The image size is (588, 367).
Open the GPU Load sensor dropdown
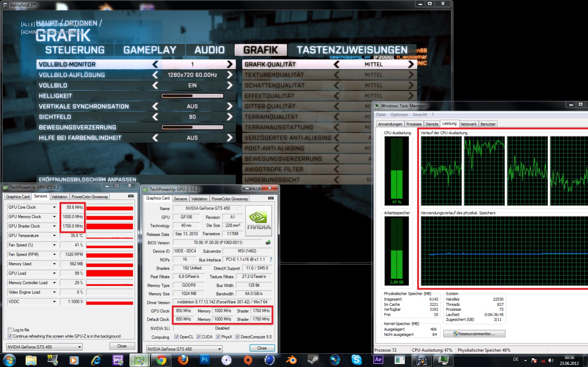[x=54, y=273]
